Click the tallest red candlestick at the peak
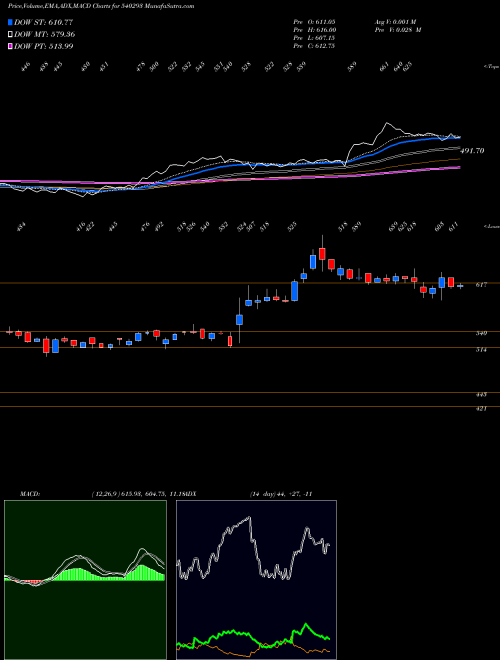Screen dimensions: 500x660 click(x=322, y=254)
